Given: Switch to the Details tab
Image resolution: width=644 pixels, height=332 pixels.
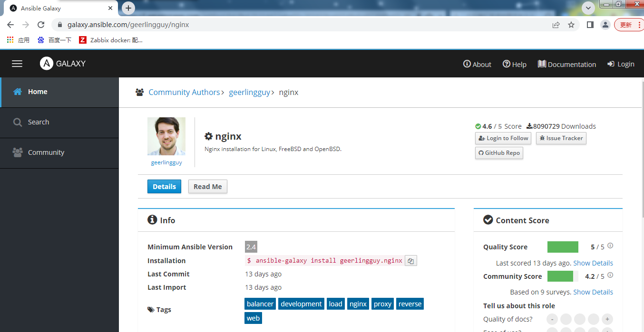Looking at the screenshot, I should pos(164,187).
